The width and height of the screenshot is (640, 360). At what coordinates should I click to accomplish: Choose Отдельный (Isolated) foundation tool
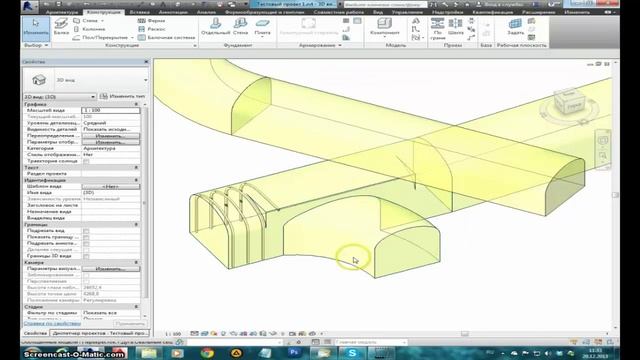[216, 27]
